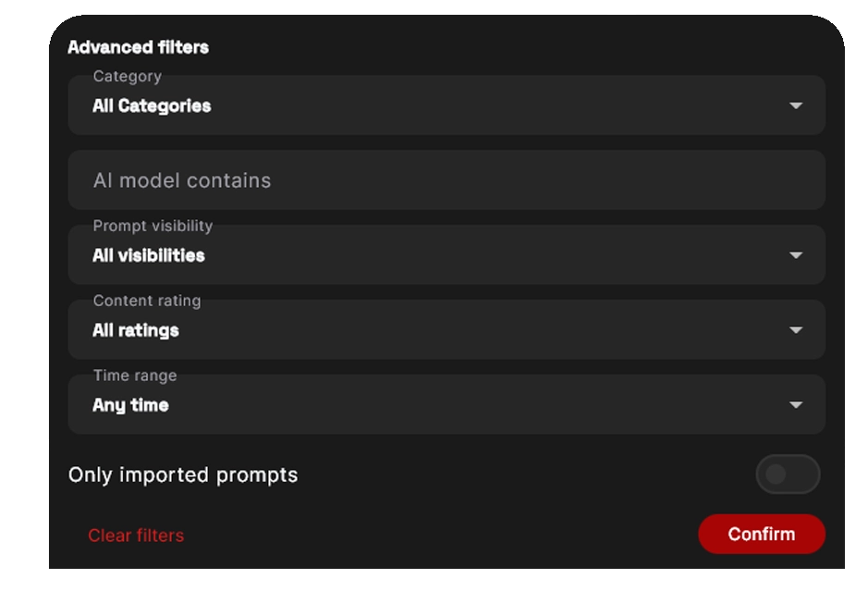
Task: Focus the AI model contains field
Action: coord(446,180)
